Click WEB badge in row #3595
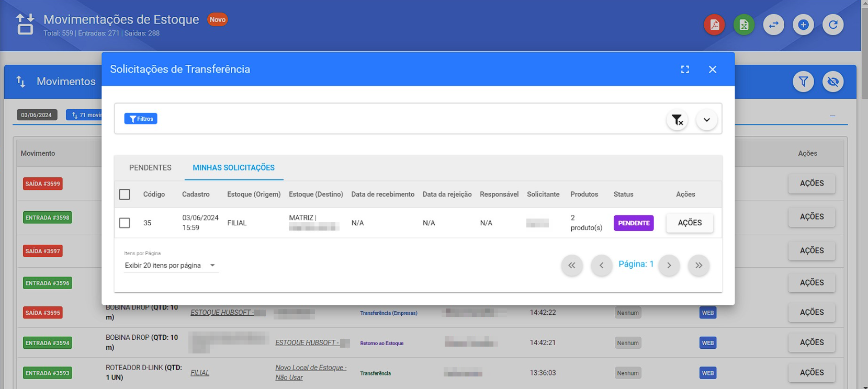This screenshot has height=389, width=868. point(708,313)
